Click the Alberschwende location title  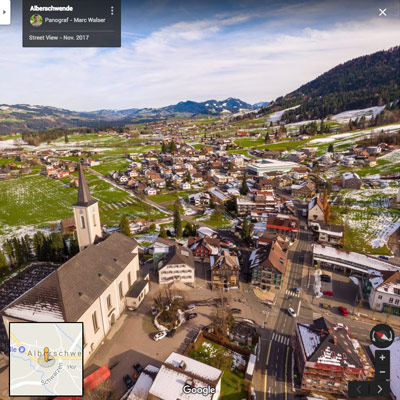(x=51, y=8)
